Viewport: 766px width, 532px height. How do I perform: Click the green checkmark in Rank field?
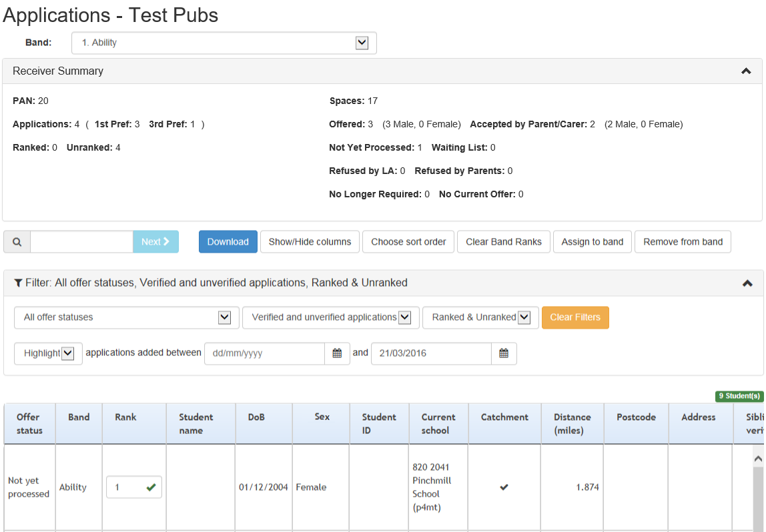pyautogui.click(x=151, y=487)
